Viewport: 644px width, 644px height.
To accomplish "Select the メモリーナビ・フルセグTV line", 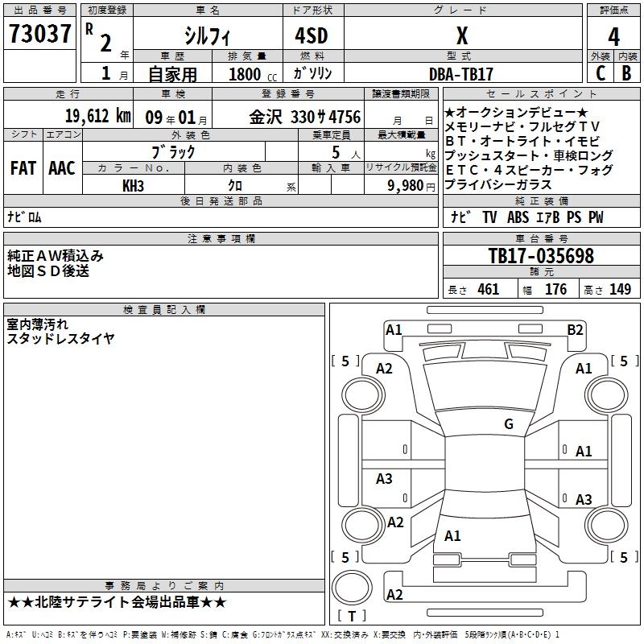I will pos(522,126).
